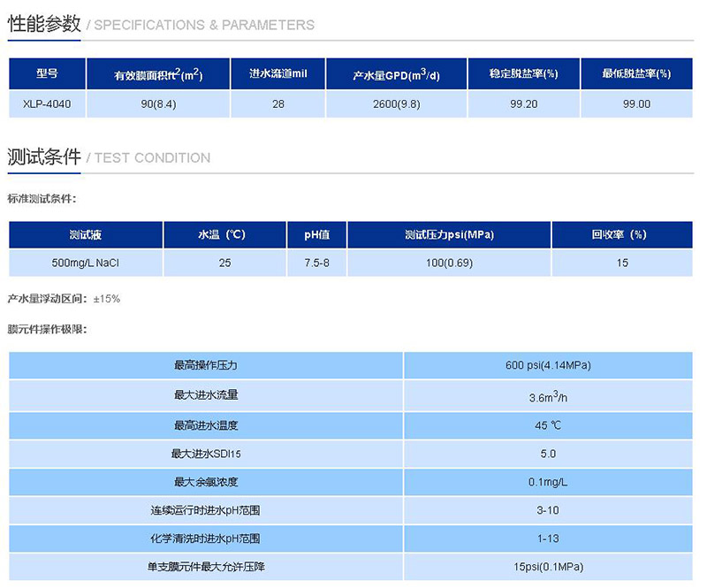The image size is (707, 588).
Task: Select the pH值 column header
Action: click(x=313, y=234)
